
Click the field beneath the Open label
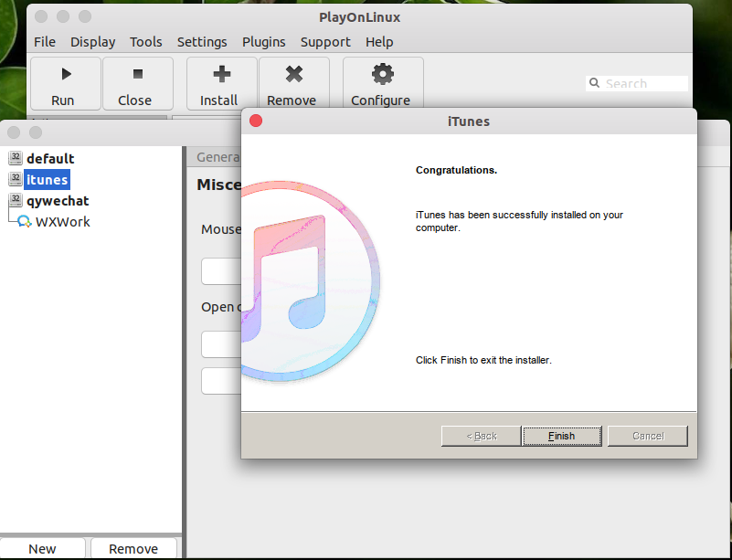pyautogui.click(x=221, y=344)
